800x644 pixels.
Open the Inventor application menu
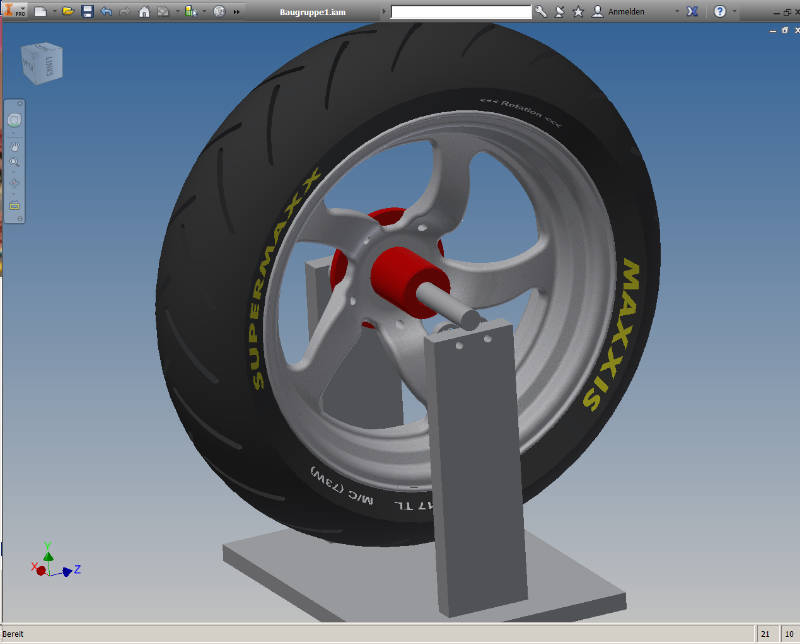tap(14, 10)
